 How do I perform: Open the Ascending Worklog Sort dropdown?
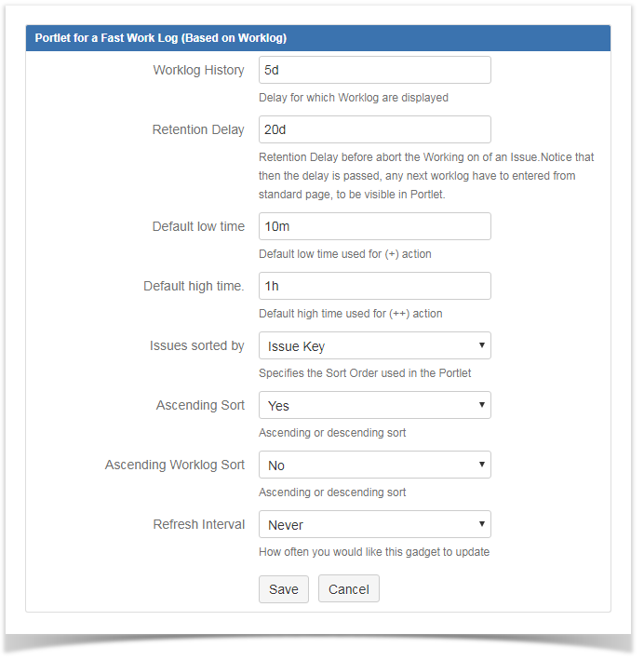pos(374,465)
